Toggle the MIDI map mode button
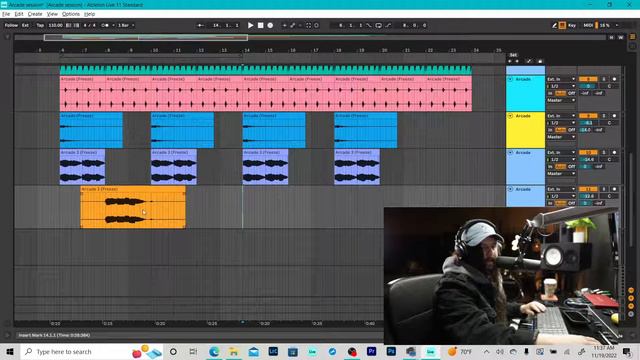This screenshot has width=640, height=360. coord(588,25)
